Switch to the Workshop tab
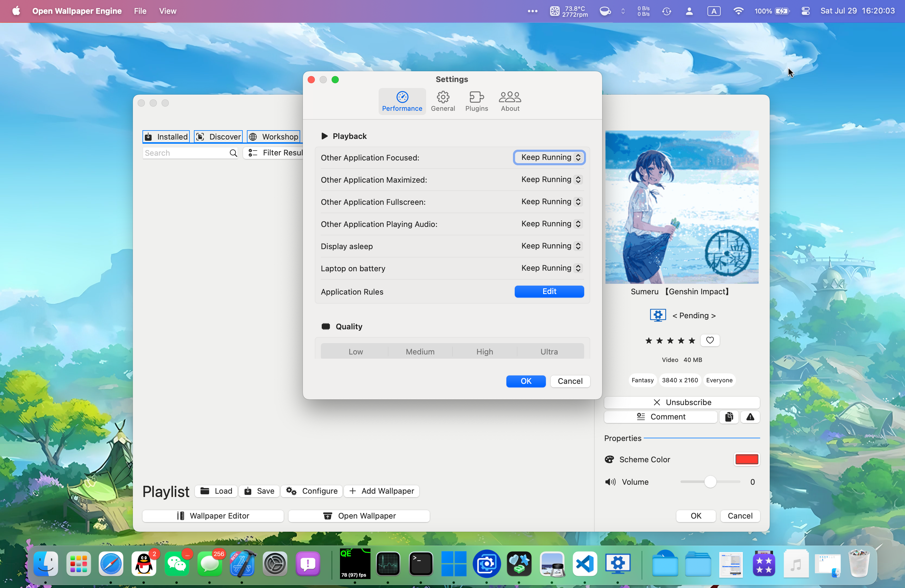This screenshot has width=905, height=588. click(274, 137)
